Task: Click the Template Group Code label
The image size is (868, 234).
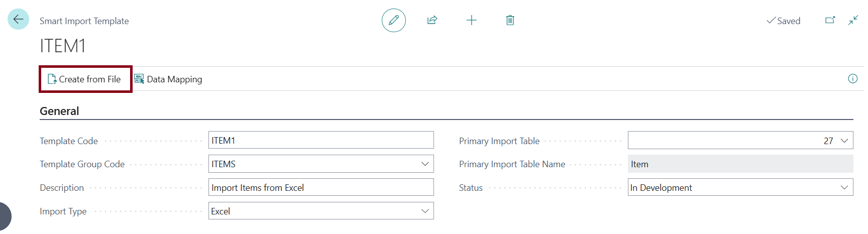Action: [82, 164]
